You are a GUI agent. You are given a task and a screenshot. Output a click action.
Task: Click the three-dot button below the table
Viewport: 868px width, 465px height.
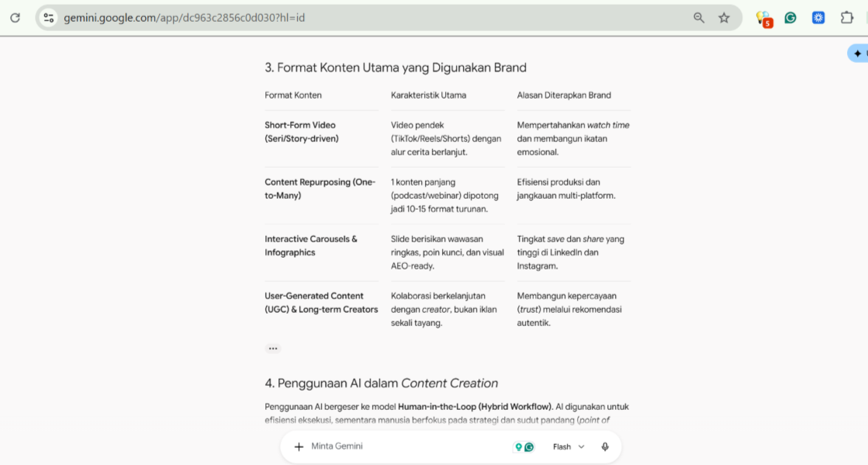273,349
